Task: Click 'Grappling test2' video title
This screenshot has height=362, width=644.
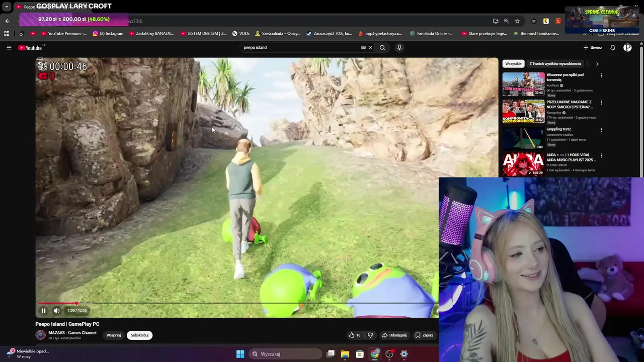Action: point(558,129)
